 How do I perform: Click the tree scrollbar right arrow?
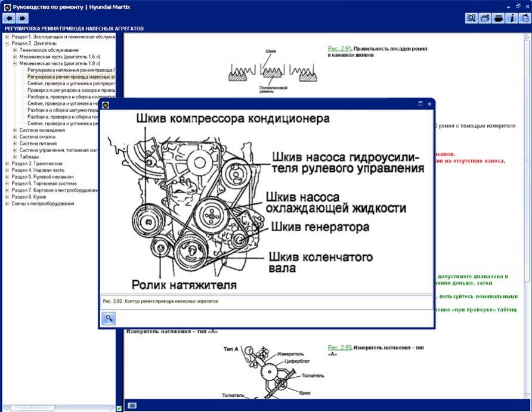pos(112,408)
